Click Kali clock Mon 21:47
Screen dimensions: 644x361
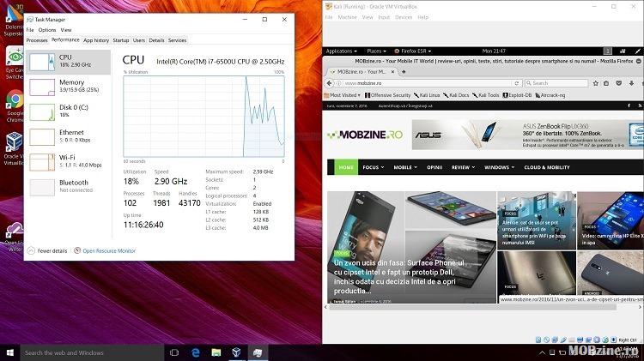click(494, 51)
